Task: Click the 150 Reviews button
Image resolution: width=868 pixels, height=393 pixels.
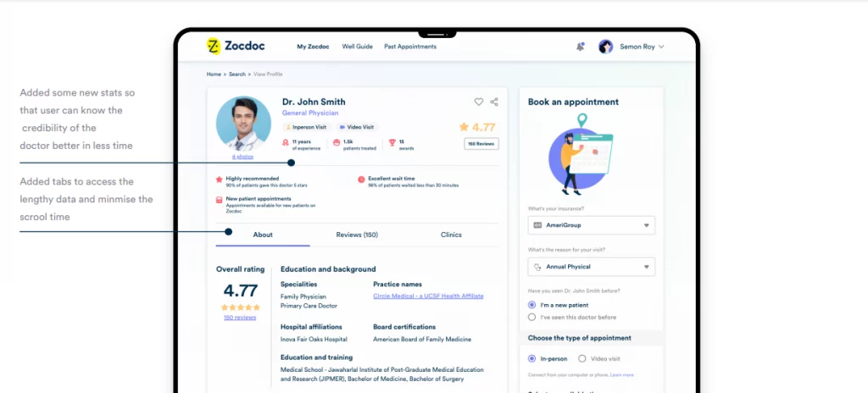Action: click(x=481, y=144)
